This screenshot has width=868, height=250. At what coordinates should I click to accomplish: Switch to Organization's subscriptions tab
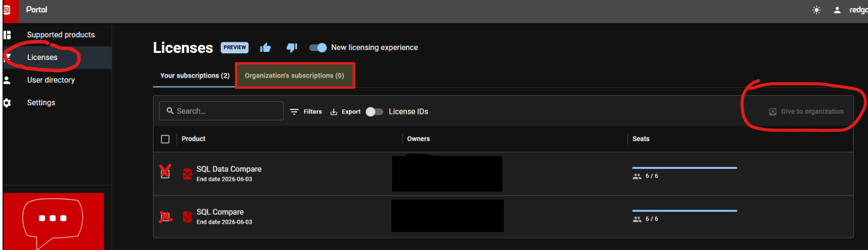(295, 76)
